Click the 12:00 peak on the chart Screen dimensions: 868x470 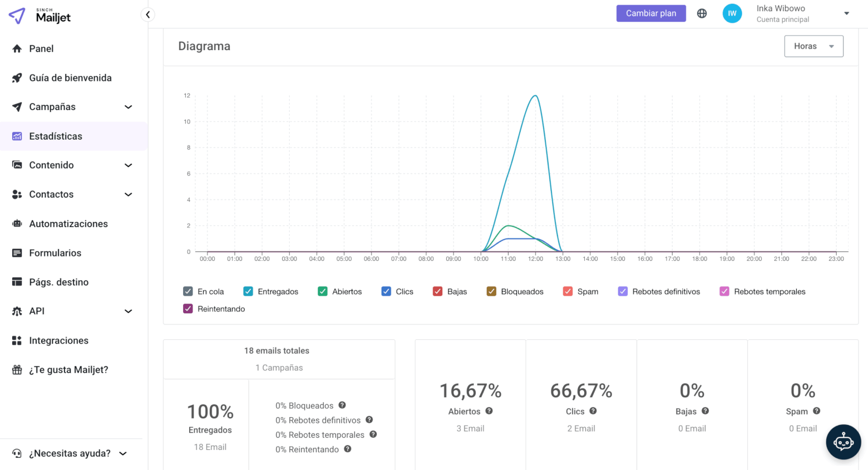[x=535, y=96]
